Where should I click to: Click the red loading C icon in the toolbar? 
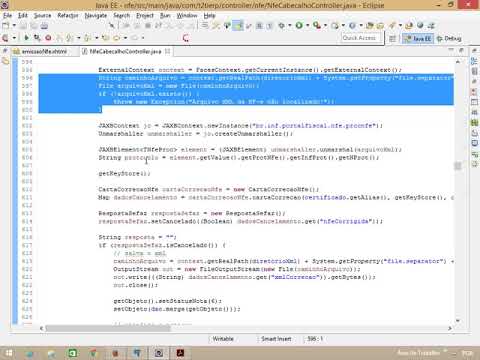[x=186, y=38]
